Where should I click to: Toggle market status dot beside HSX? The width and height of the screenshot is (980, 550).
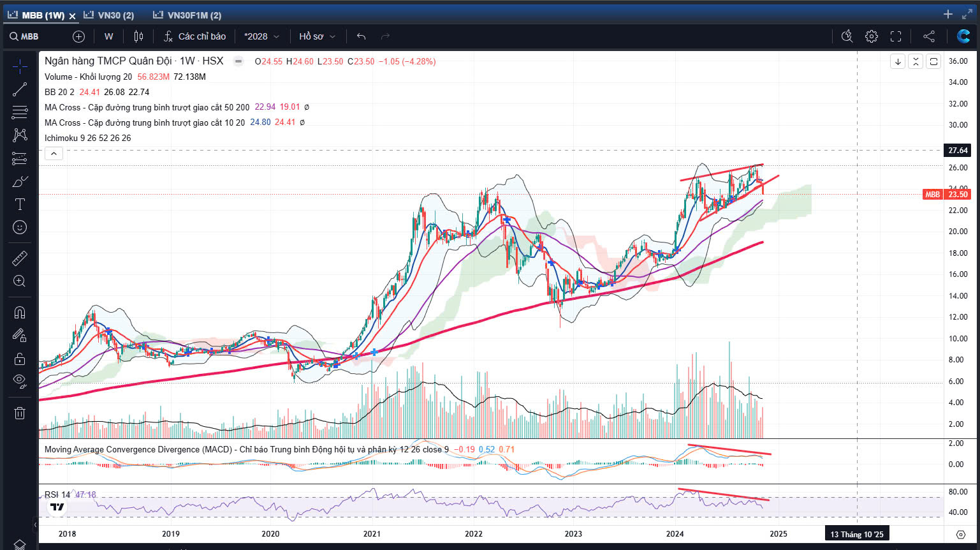[238, 61]
